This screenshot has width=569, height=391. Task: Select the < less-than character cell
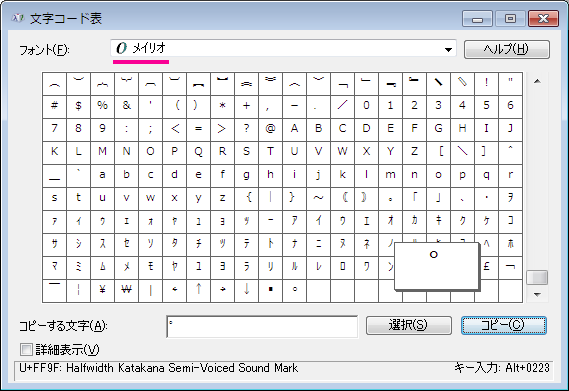coord(175,129)
